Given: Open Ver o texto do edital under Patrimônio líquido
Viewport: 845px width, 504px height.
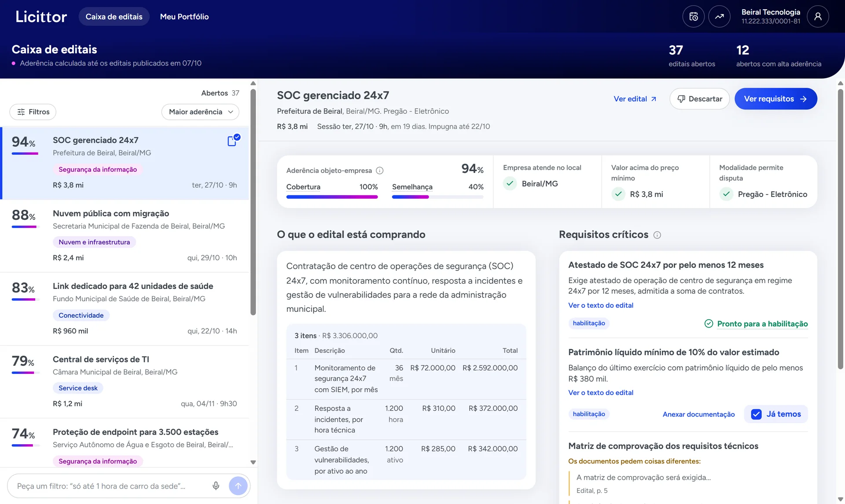Looking at the screenshot, I should click(x=600, y=393).
